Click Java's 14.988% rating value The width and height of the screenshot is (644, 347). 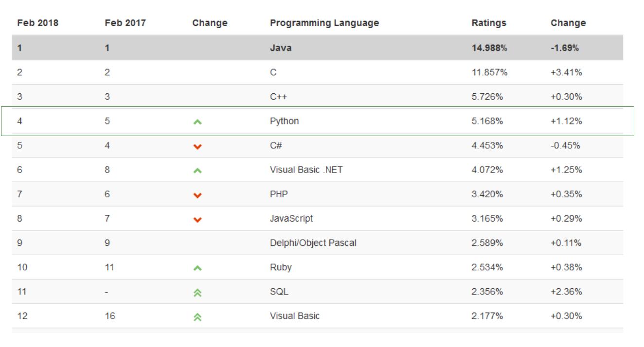[x=489, y=48]
